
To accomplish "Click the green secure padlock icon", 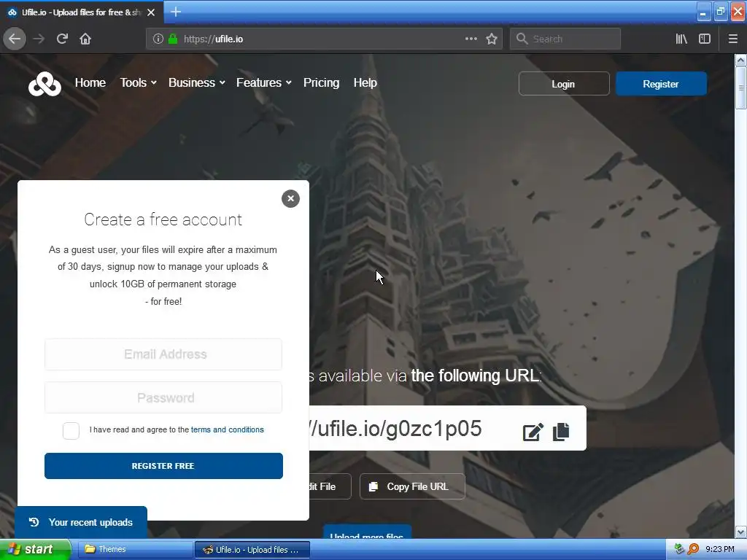I will 173,39.
